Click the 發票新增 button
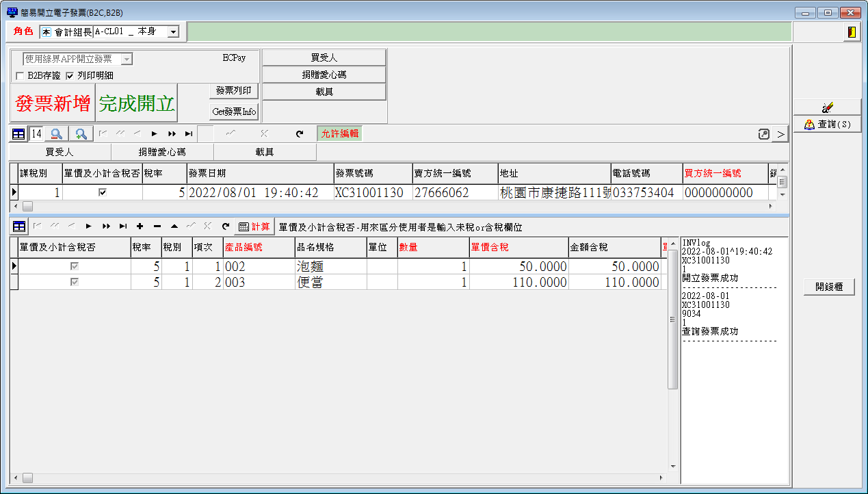 click(53, 103)
